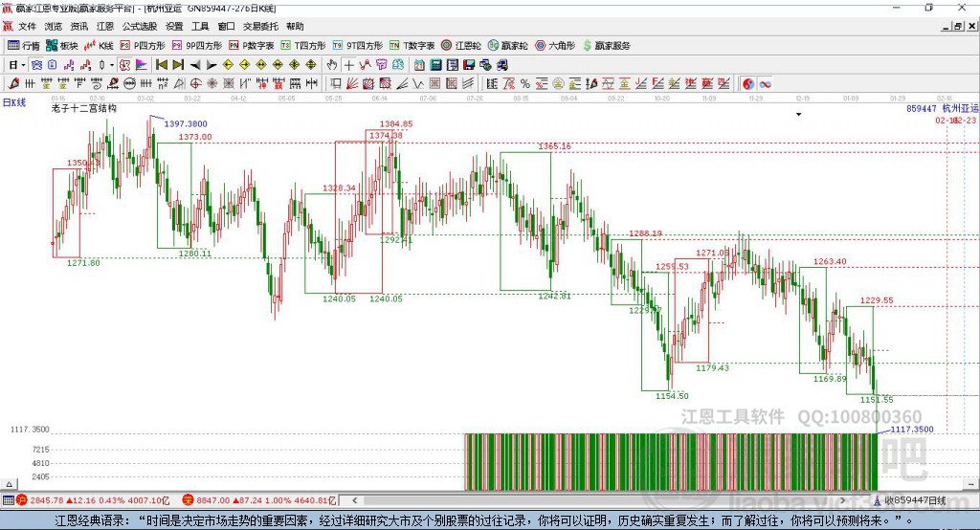Screen dimensions: 980x530
Task: Open the 文件 menu
Action: (x=27, y=26)
